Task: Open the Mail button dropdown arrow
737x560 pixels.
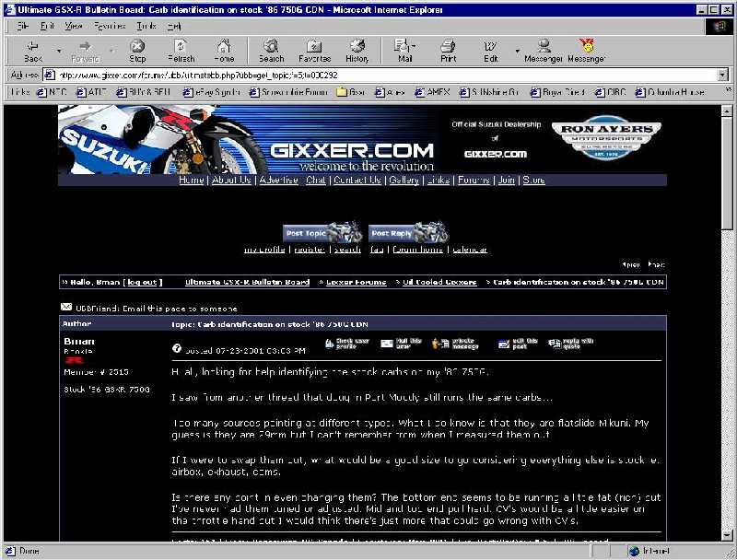Action: pyautogui.click(x=414, y=46)
